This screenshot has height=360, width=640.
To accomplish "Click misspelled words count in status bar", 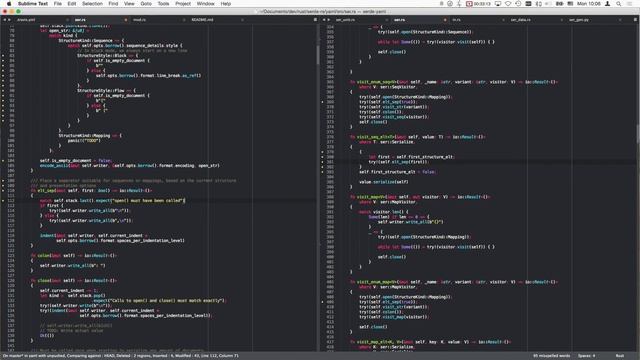I will pyautogui.click(x=551, y=356).
